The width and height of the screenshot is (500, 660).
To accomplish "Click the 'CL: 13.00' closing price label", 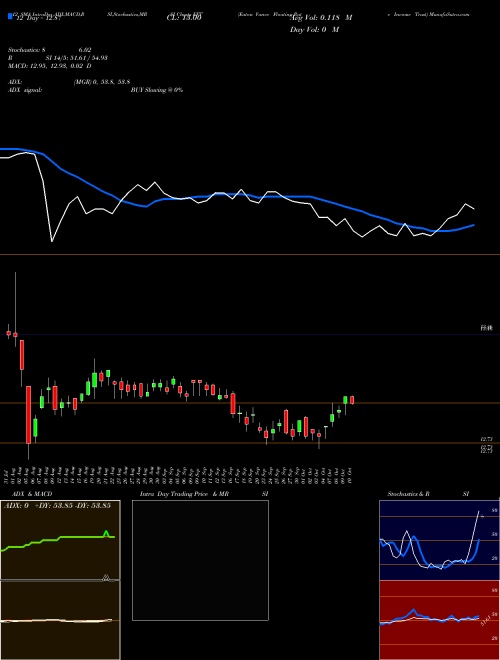I will point(184,18).
